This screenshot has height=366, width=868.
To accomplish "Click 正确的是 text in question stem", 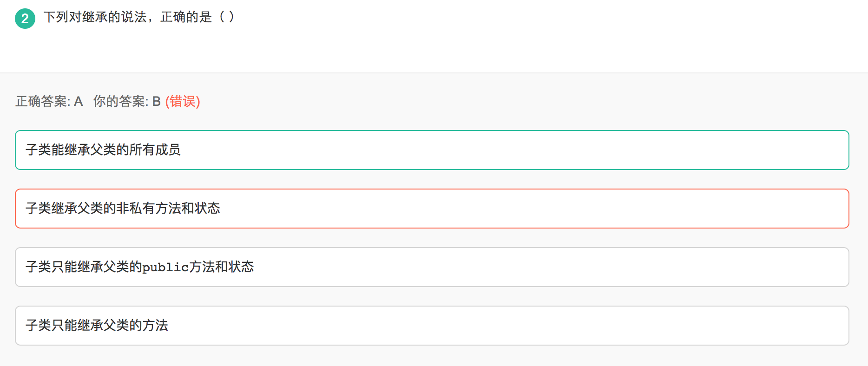I will coord(186,17).
